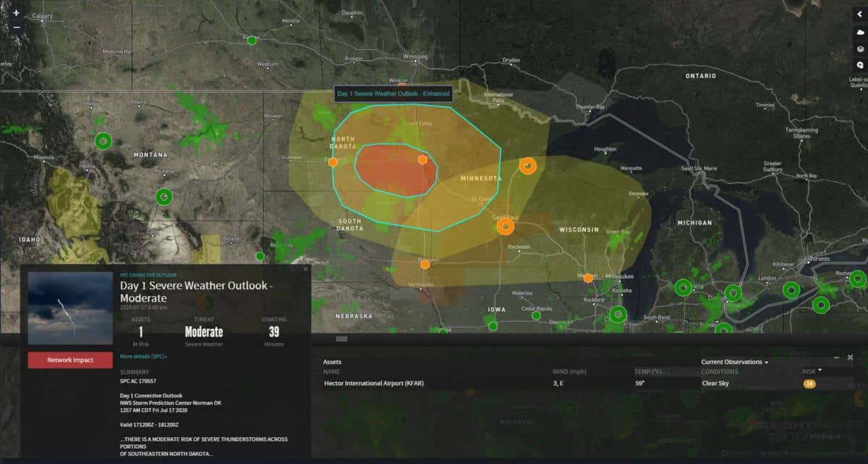Select the orange circle marker in northeast Minnesota
The image size is (868, 464).
(x=528, y=166)
